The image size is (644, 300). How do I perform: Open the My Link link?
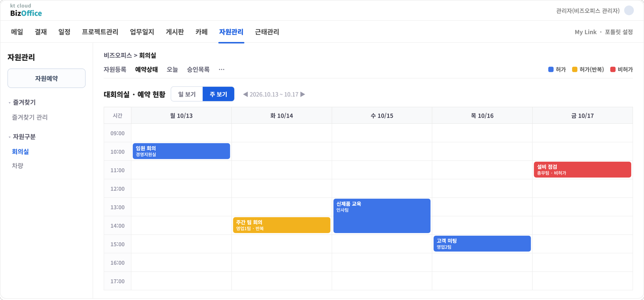tap(585, 32)
